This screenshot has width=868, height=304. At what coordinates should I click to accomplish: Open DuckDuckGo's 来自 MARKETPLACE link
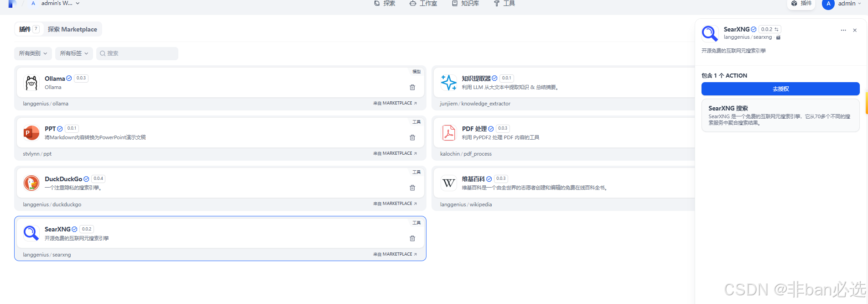tap(395, 204)
